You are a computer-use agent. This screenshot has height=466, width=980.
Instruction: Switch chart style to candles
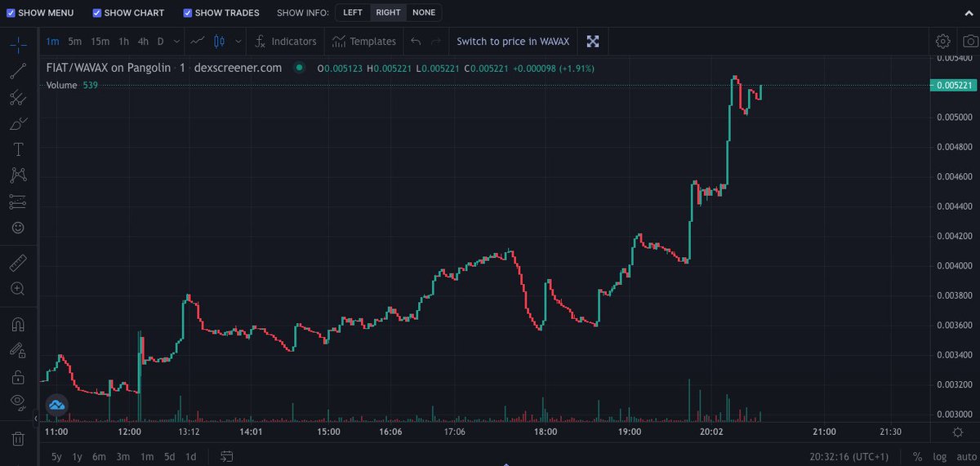coord(219,41)
